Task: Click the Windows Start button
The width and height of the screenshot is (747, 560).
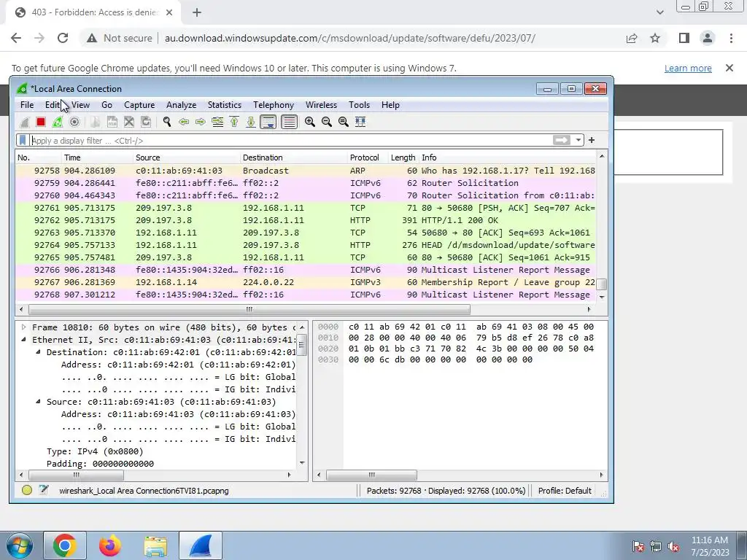Action: [20, 545]
